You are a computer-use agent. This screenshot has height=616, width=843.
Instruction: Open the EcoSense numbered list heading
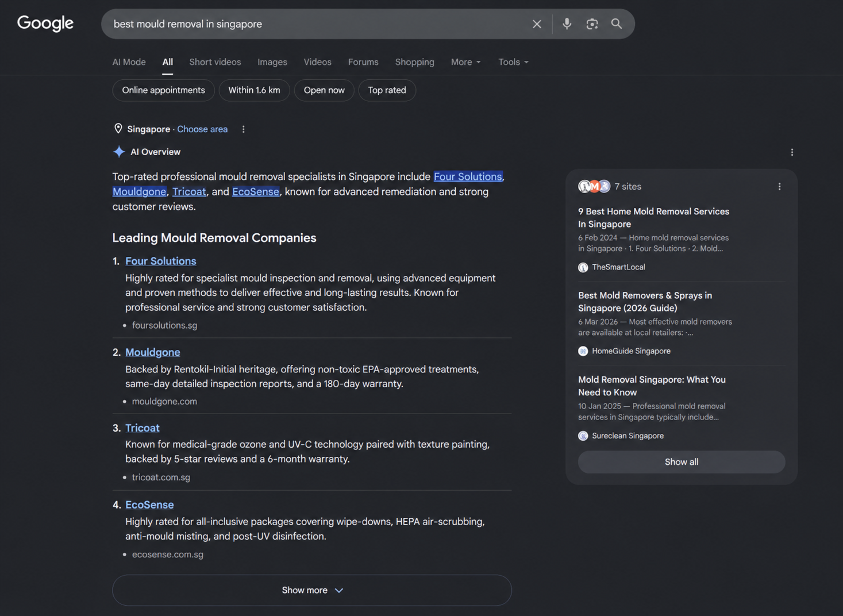click(149, 505)
